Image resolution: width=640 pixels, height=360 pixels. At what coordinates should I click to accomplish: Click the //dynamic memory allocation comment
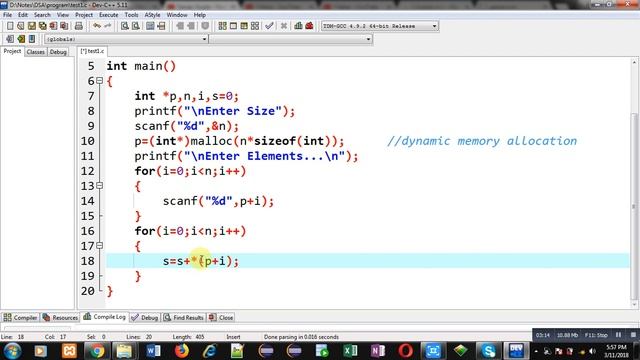[x=482, y=141]
